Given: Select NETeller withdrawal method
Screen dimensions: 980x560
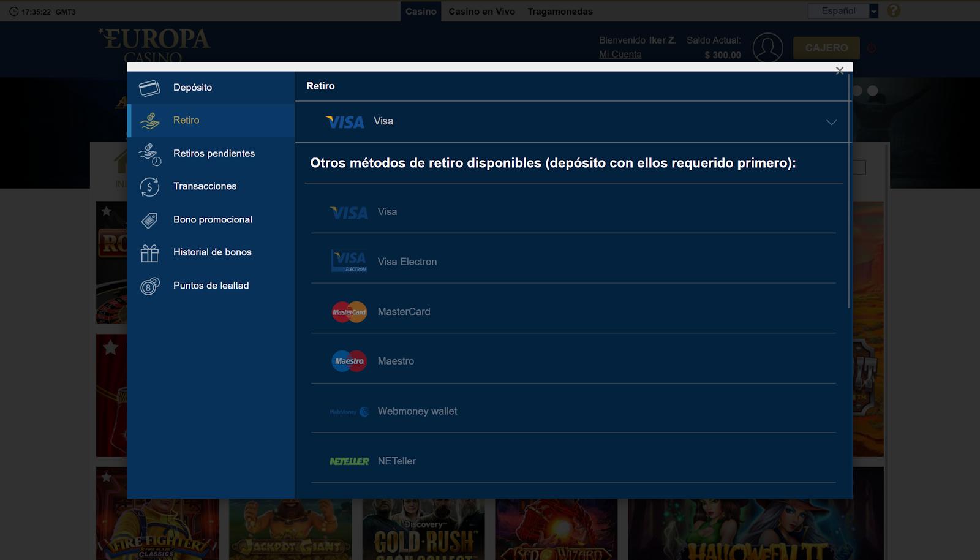Looking at the screenshot, I should (x=573, y=461).
